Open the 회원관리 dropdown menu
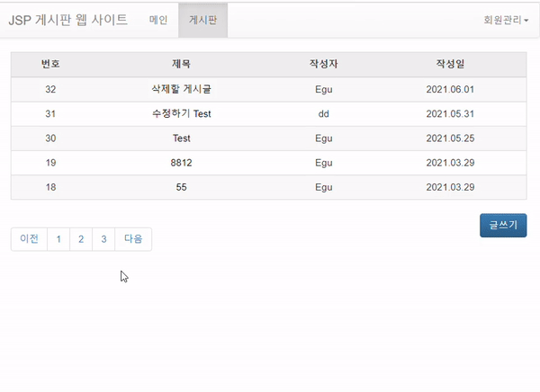This screenshot has height=392, width=540. click(506, 20)
